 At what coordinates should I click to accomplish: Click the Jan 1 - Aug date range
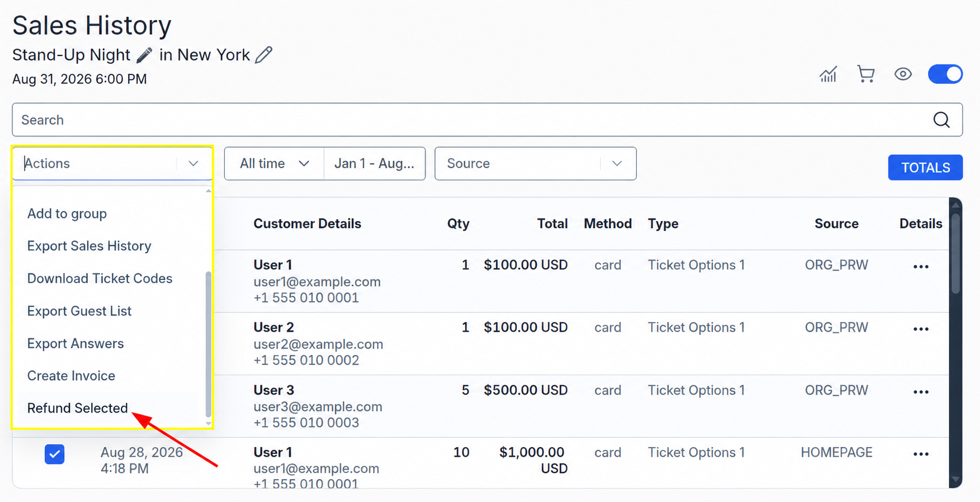click(x=374, y=163)
